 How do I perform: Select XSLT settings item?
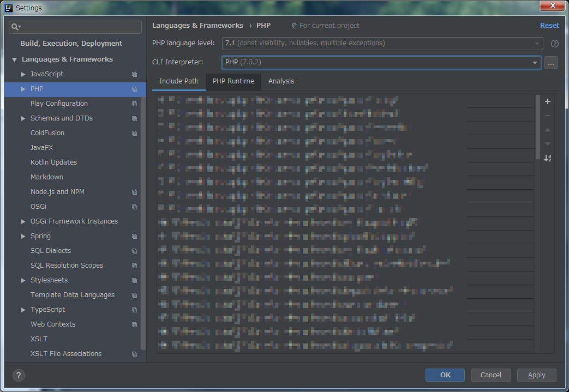[x=39, y=339]
